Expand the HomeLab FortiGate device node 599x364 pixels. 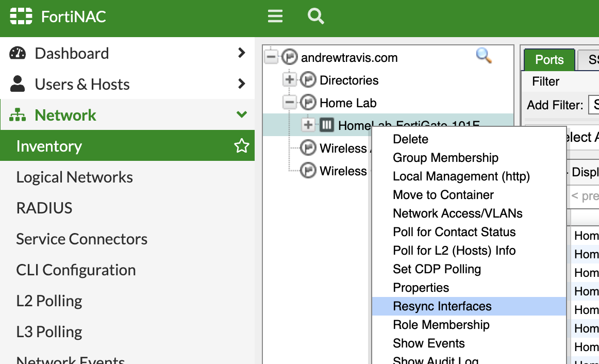(x=308, y=125)
